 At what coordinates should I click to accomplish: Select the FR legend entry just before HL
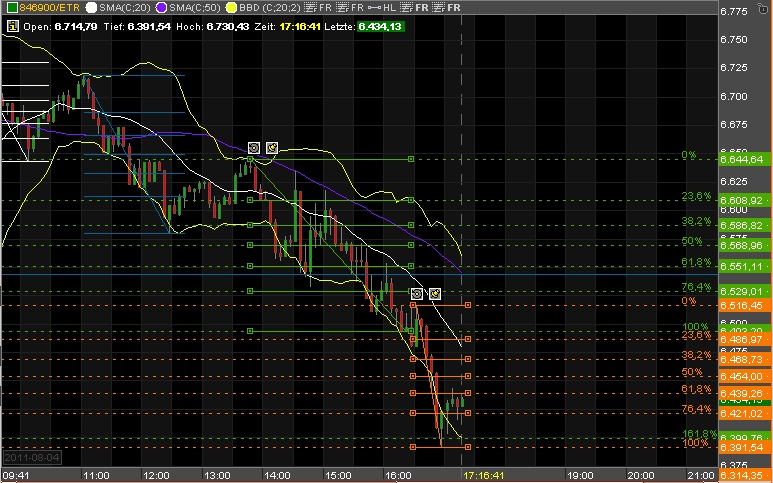coord(350,7)
